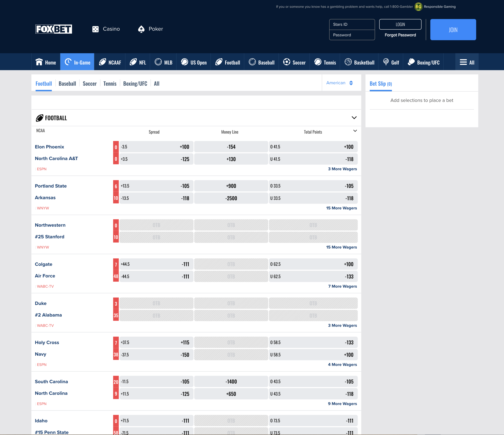Click the FOXBET logo

tap(54, 29)
